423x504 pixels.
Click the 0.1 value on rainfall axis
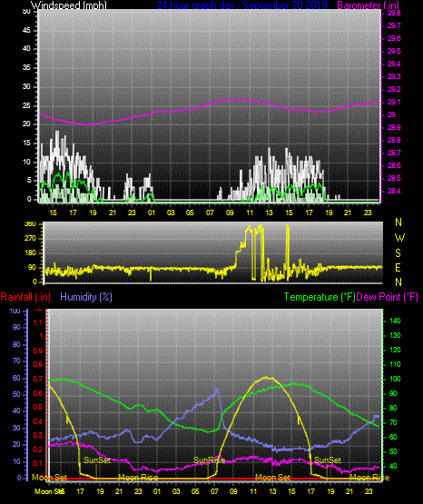point(38,463)
